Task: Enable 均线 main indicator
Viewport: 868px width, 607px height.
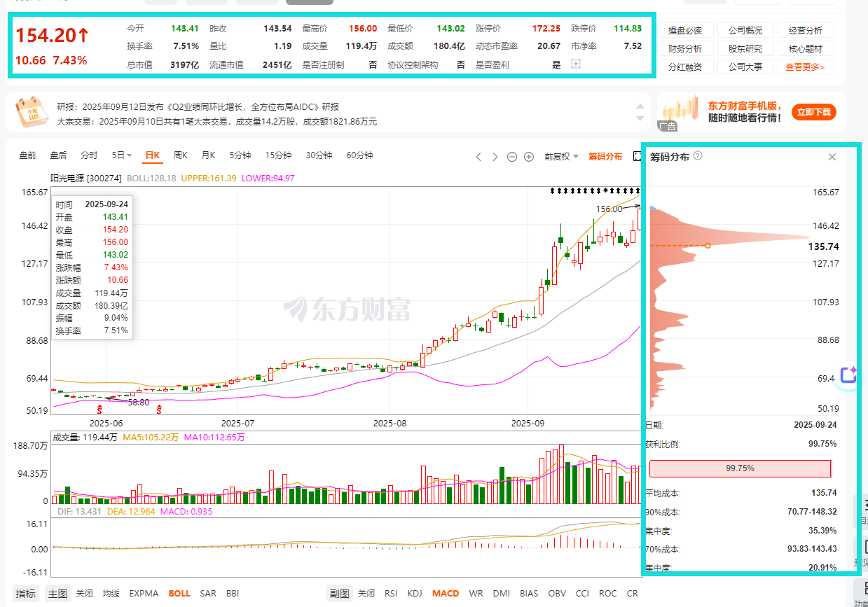Action: tap(111, 593)
